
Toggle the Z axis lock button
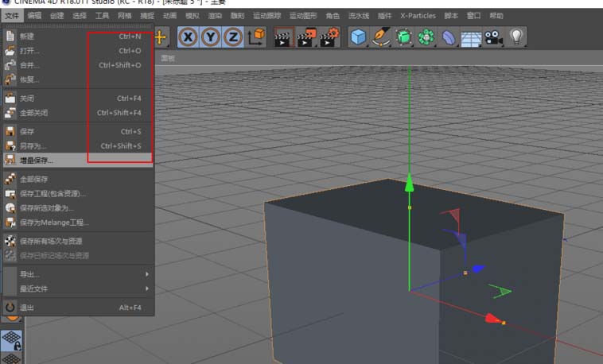coord(233,37)
